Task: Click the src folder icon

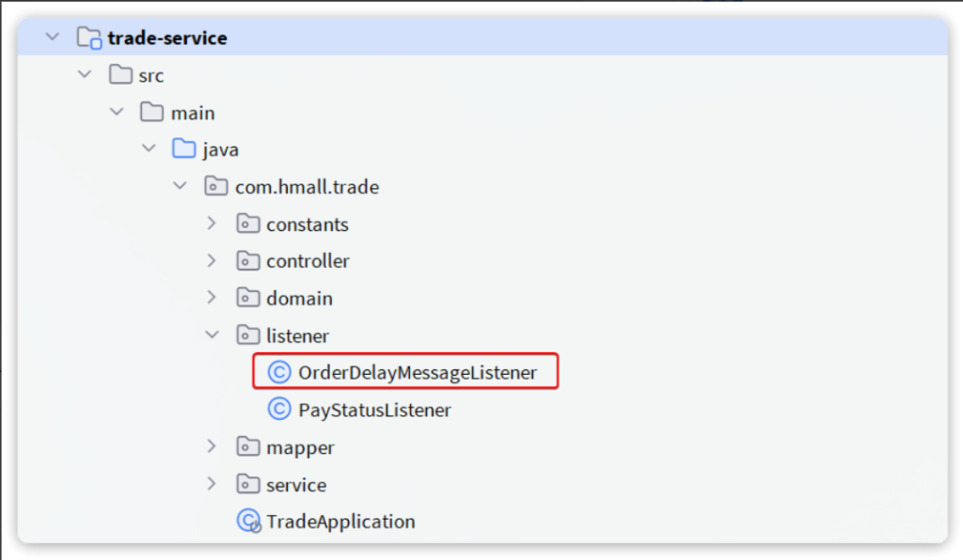Action: click(x=120, y=75)
